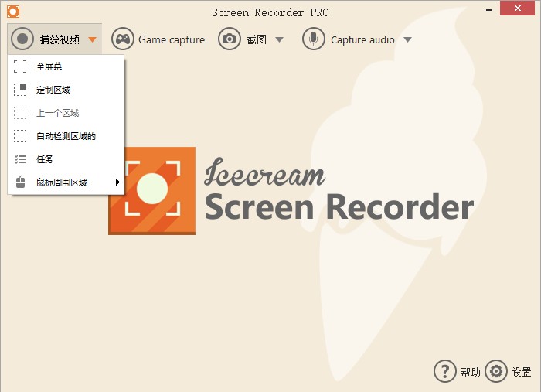
Task: Click the Game capture label
Action: (x=172, y=39)
